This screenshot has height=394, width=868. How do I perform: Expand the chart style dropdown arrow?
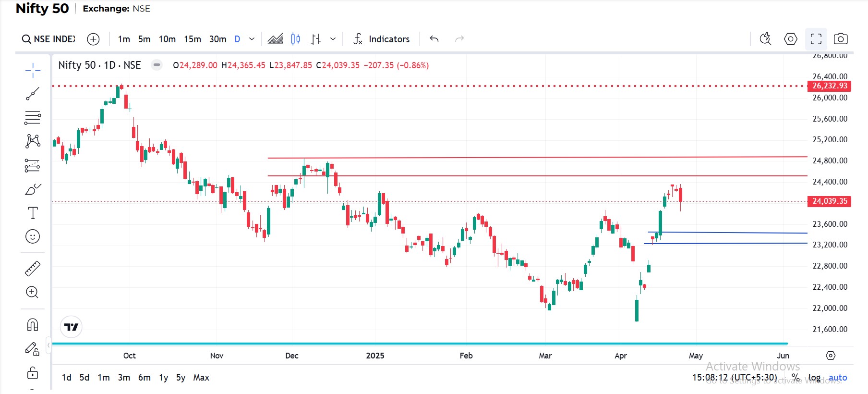[x=333, y=39]
